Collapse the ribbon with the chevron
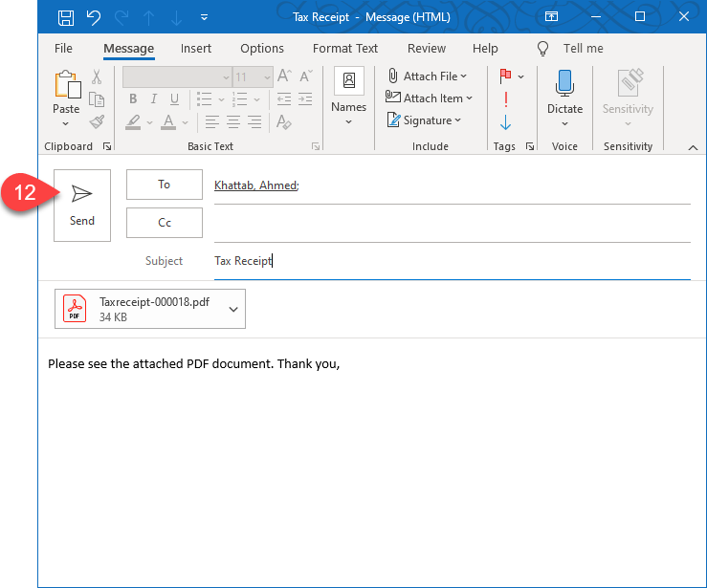This screenshot has width=707, height=588. (x=693, y=147)
